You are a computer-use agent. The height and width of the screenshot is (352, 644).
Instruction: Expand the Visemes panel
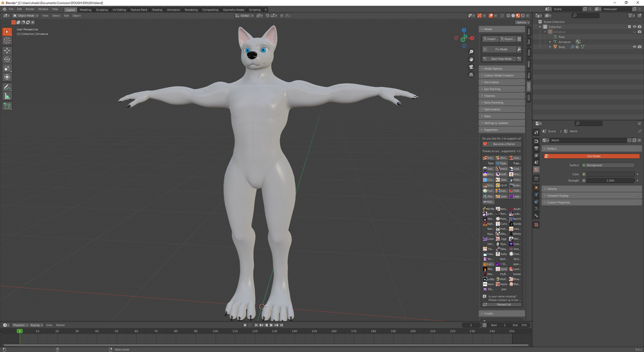click(x=502, y=95)
